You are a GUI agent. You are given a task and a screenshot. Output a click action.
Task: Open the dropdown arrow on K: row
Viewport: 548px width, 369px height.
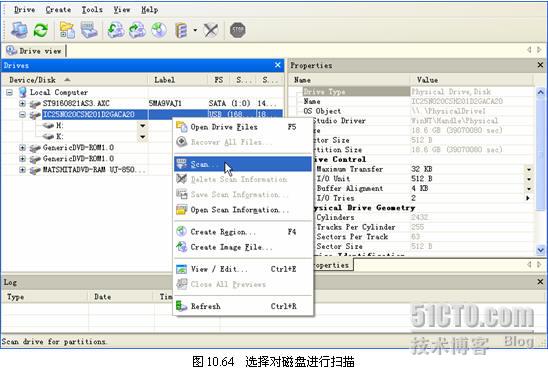point(143,137)
